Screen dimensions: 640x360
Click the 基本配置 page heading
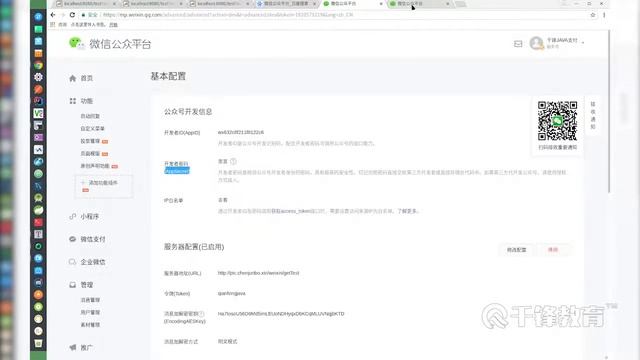pos(168,76)
